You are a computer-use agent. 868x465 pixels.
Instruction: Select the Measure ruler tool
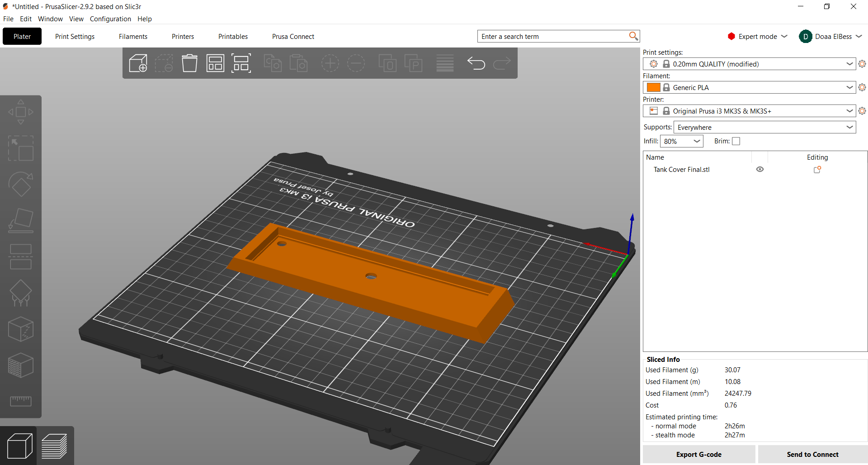tap(21, 401)
